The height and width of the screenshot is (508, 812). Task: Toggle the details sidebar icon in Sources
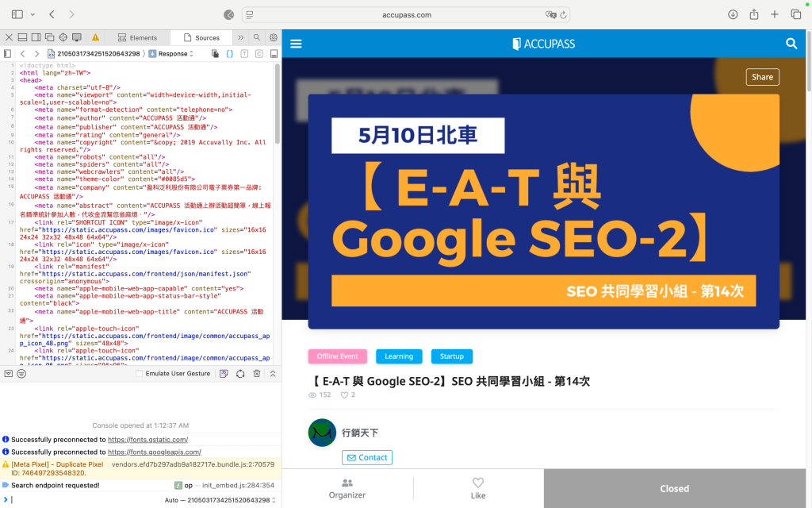274,53
